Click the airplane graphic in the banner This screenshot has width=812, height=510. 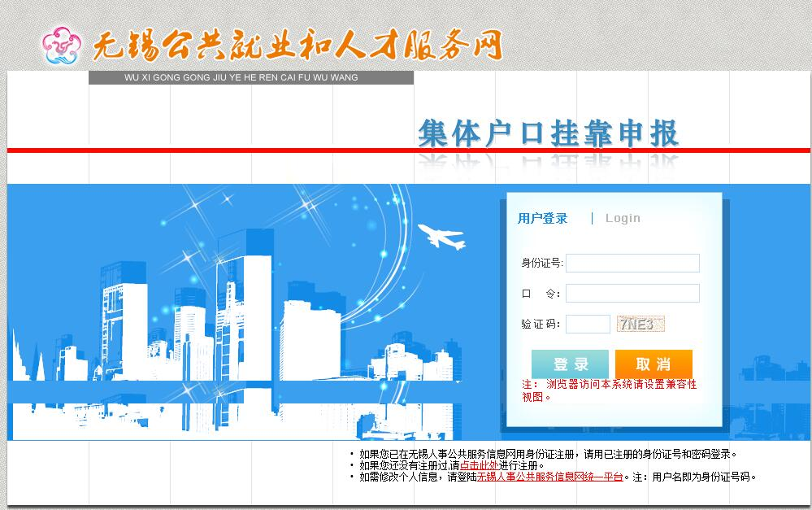(x=441, y=236)
